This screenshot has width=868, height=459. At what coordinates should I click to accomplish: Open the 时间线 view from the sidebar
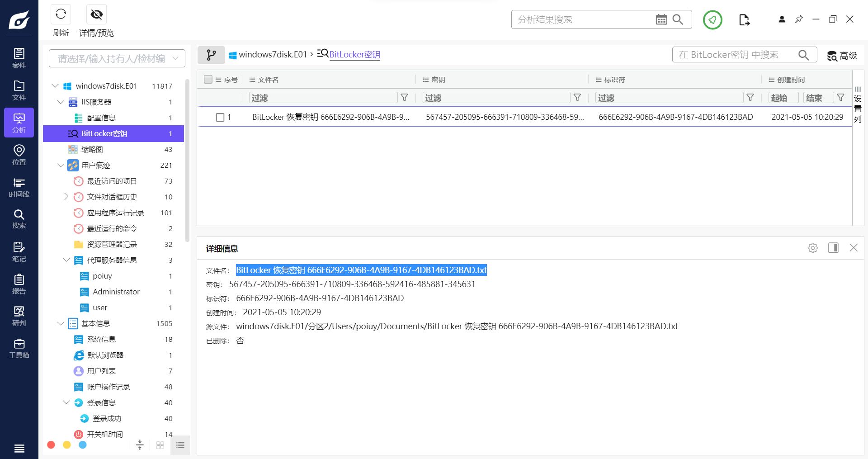tap(19, 187)
